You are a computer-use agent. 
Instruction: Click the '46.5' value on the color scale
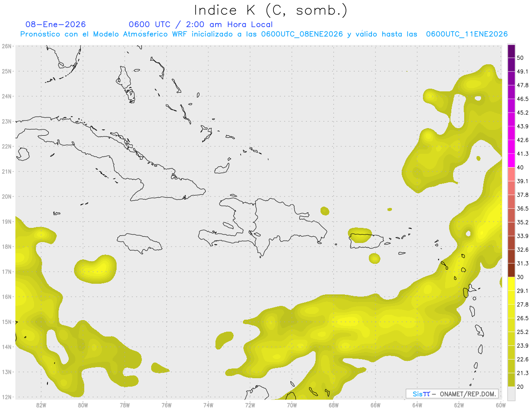point(523,99)
